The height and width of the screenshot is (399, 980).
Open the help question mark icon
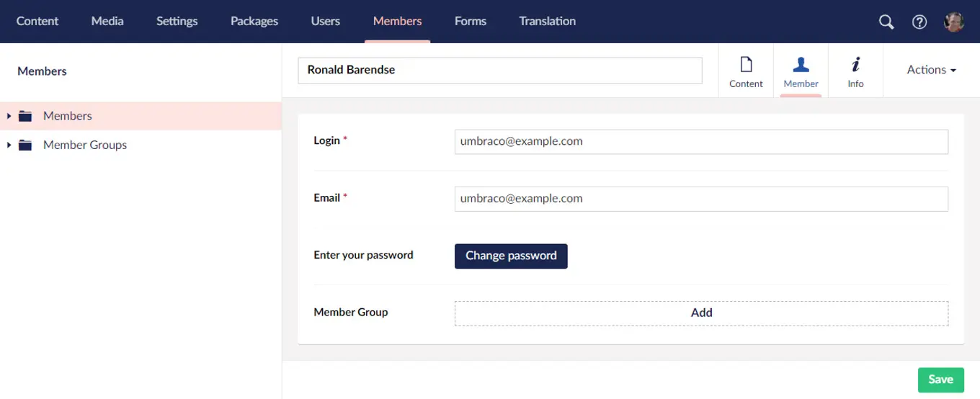point(919,22)
